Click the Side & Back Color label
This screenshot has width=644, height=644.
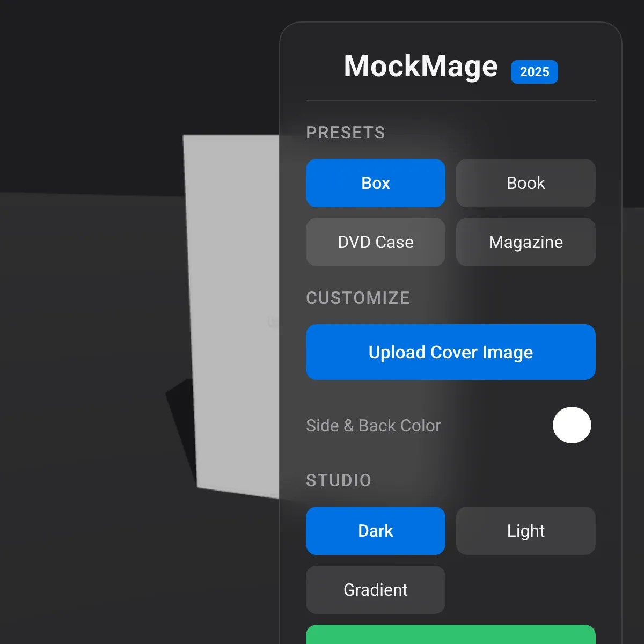coord(374,426)
